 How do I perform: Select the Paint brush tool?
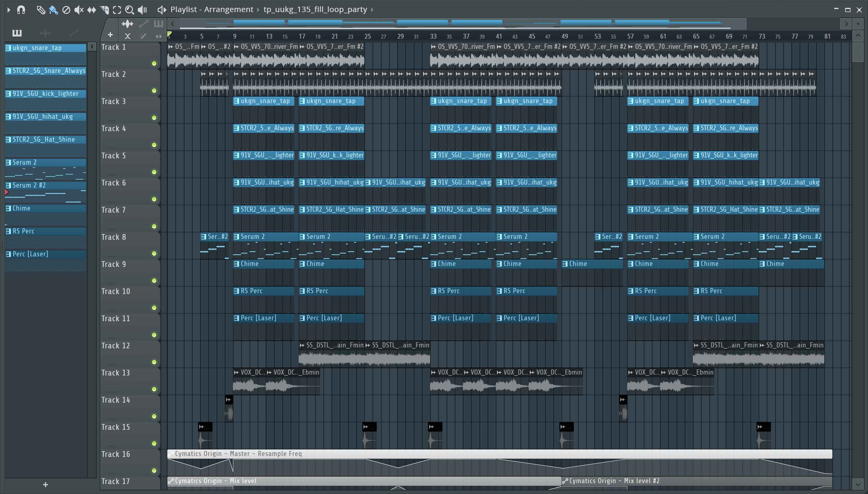coord(53,10)
